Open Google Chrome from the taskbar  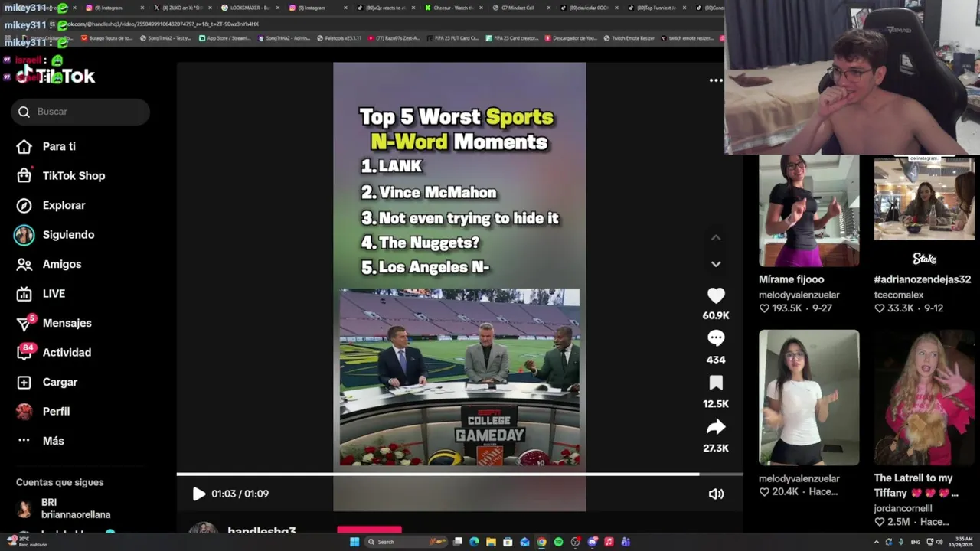541,542
